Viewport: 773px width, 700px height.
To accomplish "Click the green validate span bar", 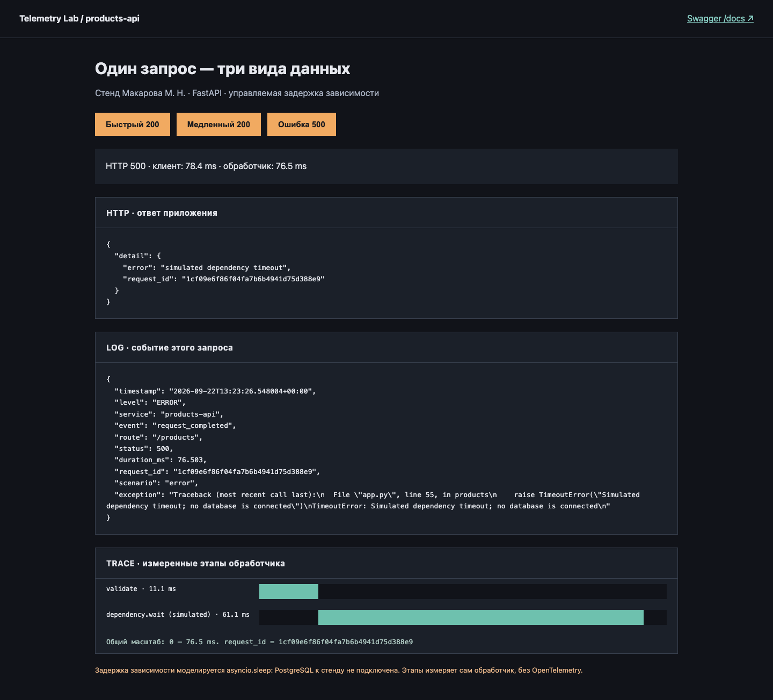I will (289, 592).
